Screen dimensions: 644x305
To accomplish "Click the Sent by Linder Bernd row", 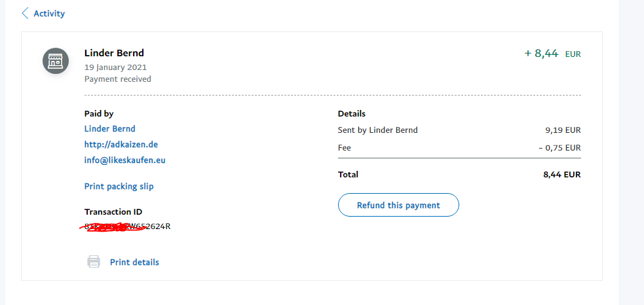I will tap(459, 130).
